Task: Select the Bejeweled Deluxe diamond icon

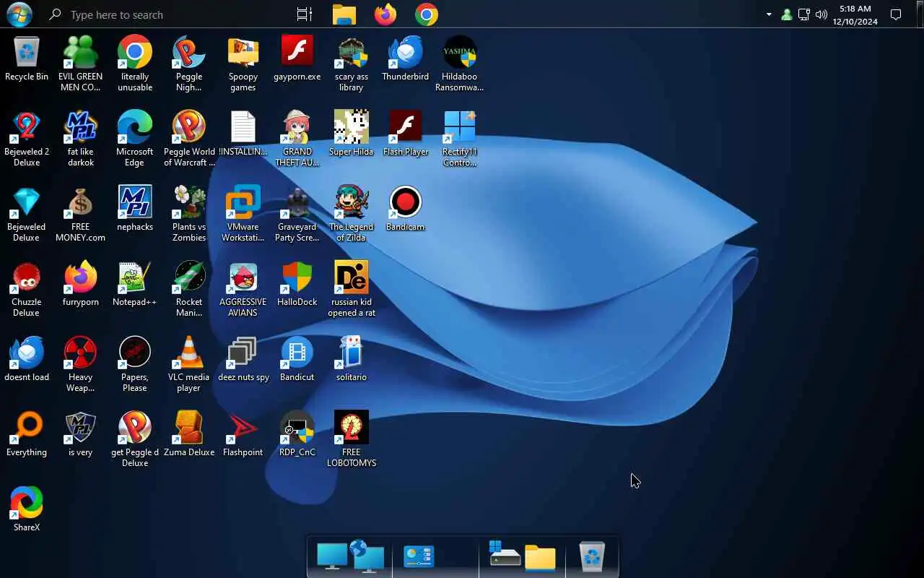Action: point(27,214)
